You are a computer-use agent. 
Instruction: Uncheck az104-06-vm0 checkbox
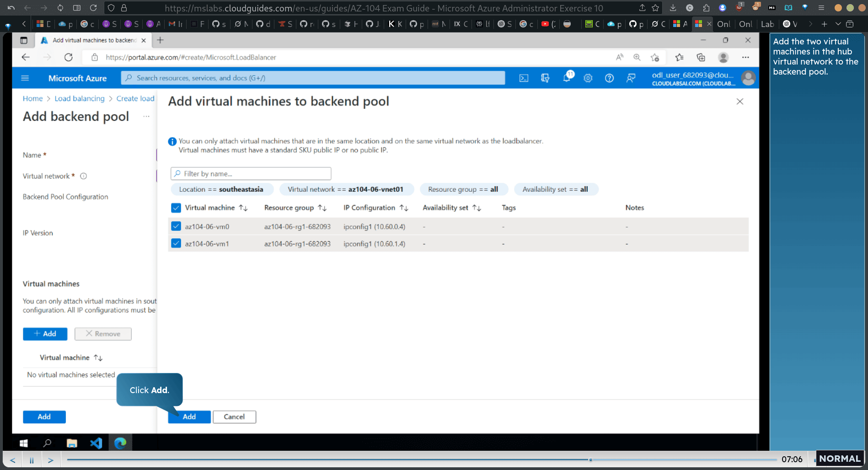click(x=176, y=226)
